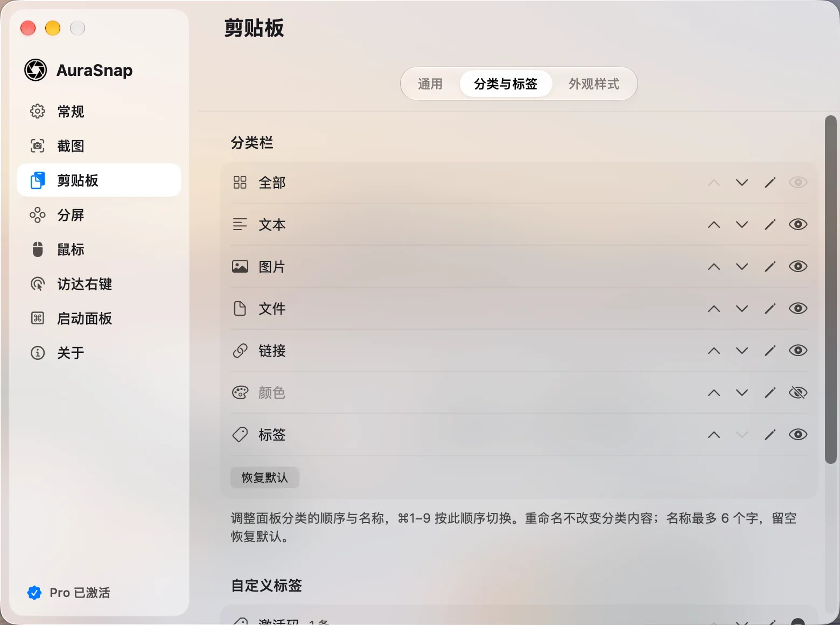
Task: Move 标签 category up with chevron
Action: (714, 435)
